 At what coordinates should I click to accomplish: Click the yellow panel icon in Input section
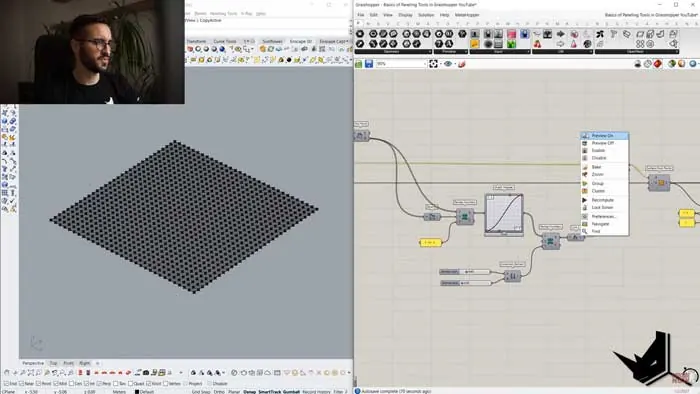pyautogui.click(x=475, y=44)
